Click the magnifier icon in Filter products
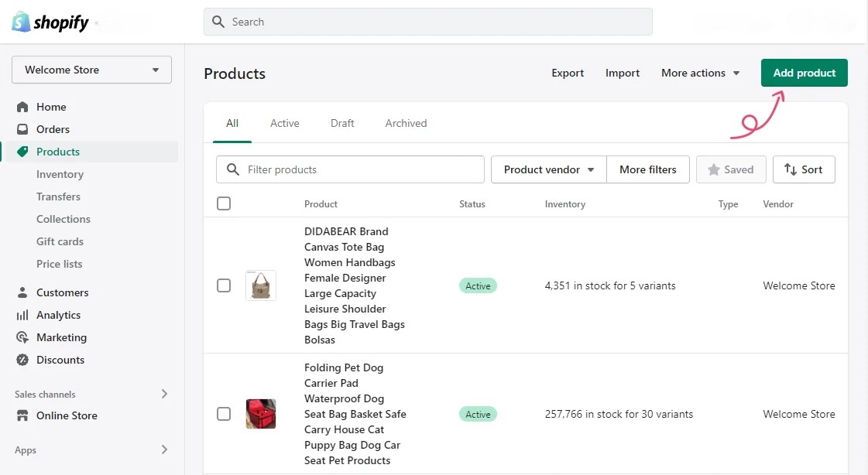Image resolution: width=868 pixels, height=475 pixels. [x=233, y=169]
